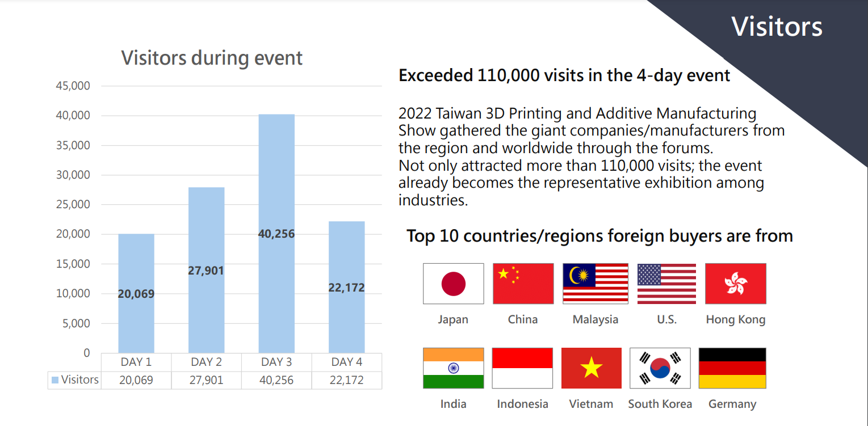
Task: Click the 'Visitors' slide header title
Action: 777,27
